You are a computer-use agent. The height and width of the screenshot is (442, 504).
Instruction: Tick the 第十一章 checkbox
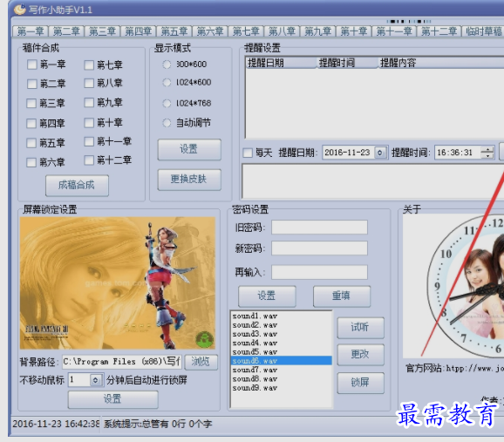coord(89,141)
